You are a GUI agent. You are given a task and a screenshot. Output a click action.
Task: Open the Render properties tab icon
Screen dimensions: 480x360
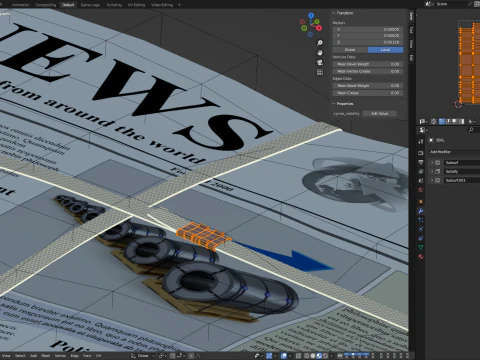point(421,153)
